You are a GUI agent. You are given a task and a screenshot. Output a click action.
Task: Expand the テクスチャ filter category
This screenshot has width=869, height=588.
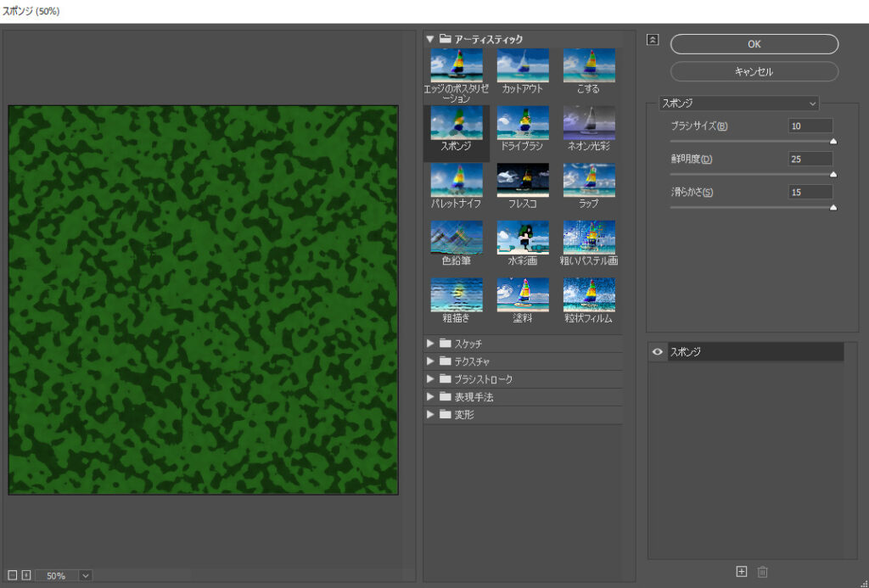click(x=430, y=361)
